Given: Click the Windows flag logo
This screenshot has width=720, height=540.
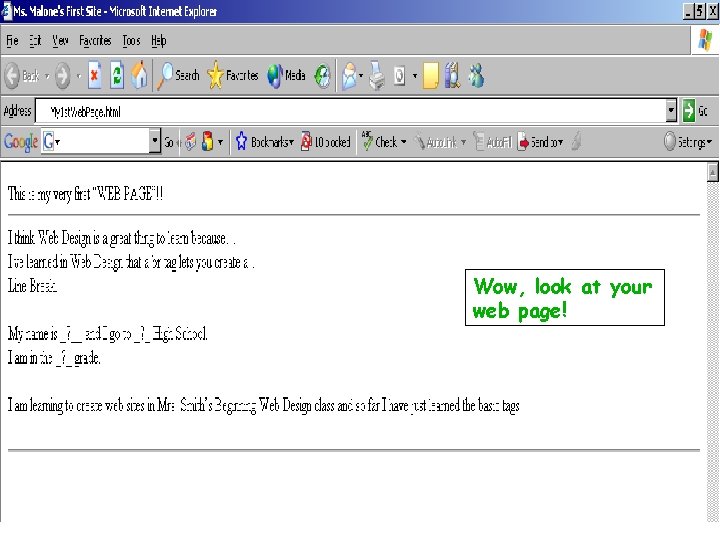Looking at the screenshot, I should coord(705,40).
